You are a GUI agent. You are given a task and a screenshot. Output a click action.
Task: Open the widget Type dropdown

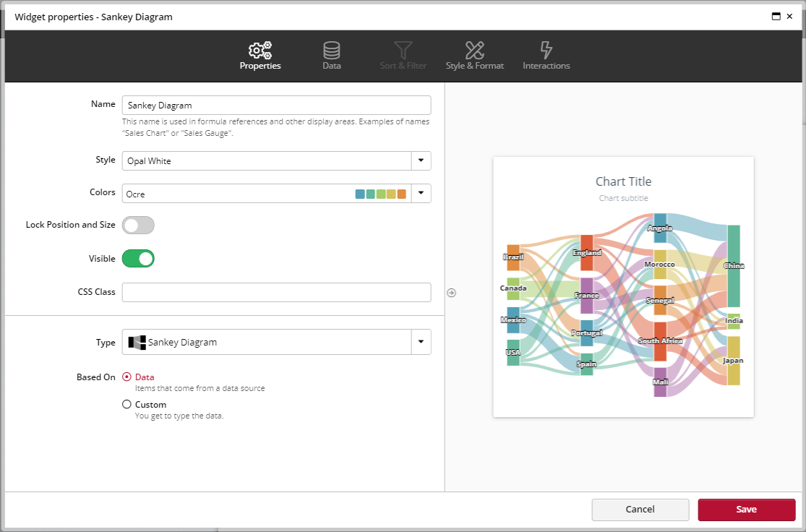click(x=421, y=342)
